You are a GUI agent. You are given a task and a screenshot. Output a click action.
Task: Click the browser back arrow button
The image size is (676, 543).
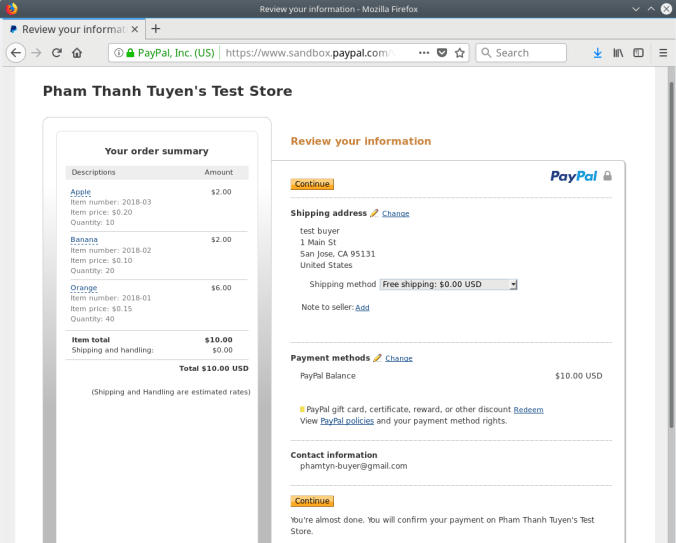[16, 53]
